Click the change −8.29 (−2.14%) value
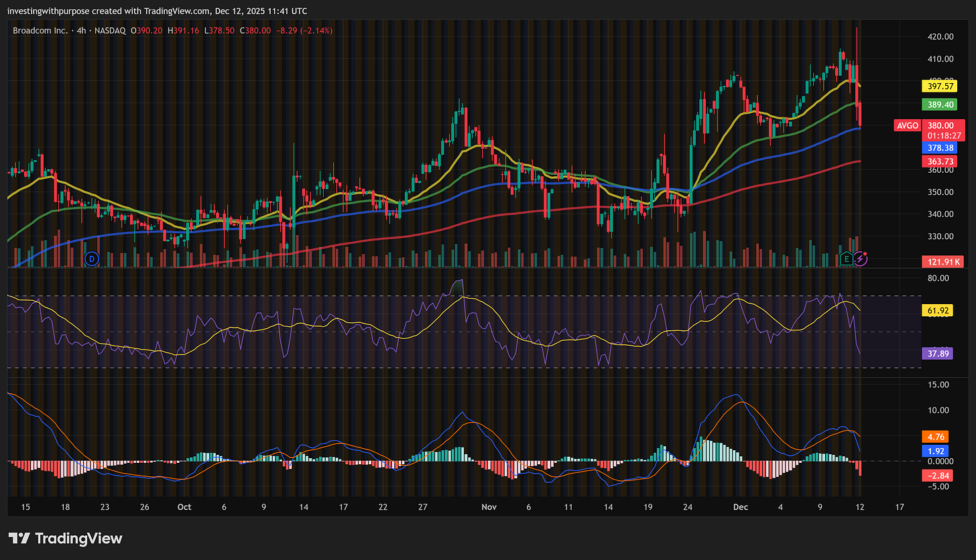Image resolution: width=976 pixels, height=560 pixels. [x=304, y=30]
